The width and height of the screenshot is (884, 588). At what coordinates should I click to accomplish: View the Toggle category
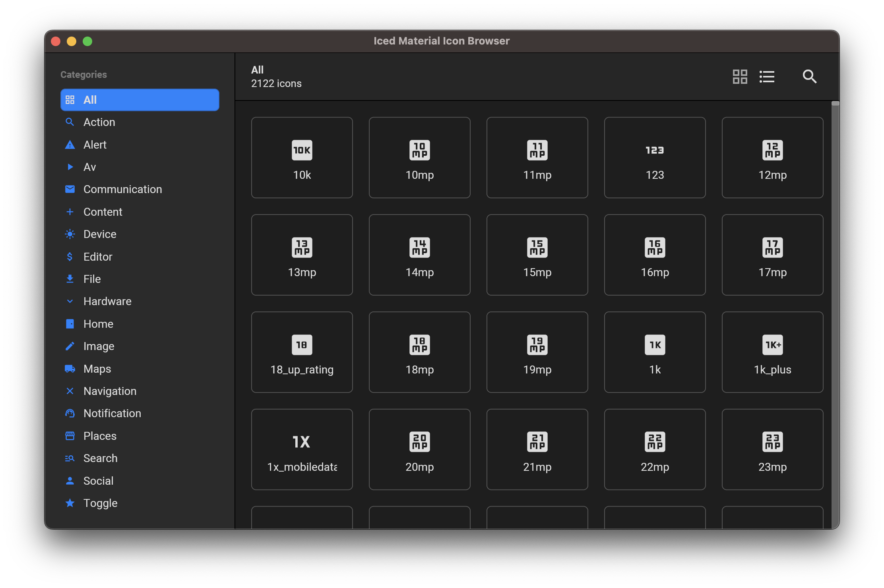[x=140, y=503]
